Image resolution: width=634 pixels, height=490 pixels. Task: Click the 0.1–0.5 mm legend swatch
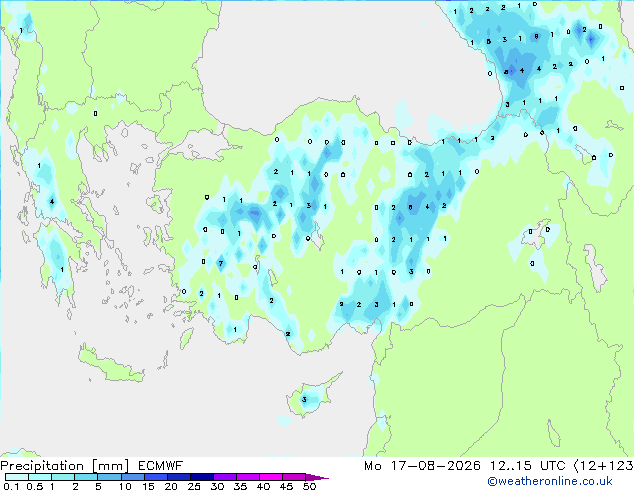click(x=17, y=477)
